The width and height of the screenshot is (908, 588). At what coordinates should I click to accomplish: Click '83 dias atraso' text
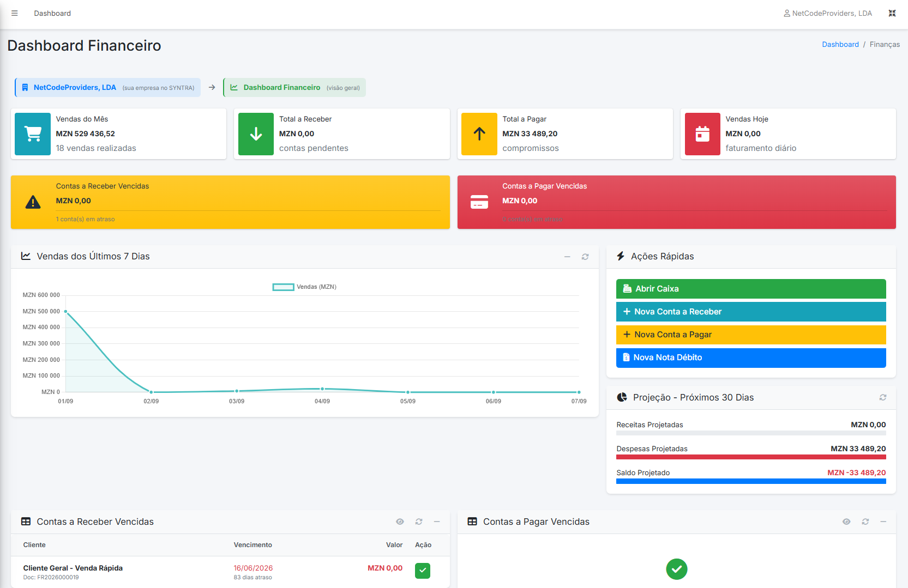coord(252,578)
